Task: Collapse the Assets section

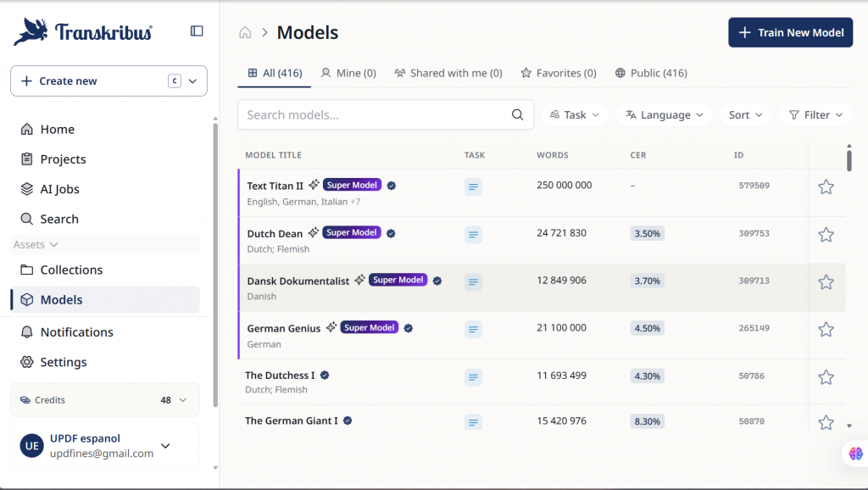Action: point(36,244)
